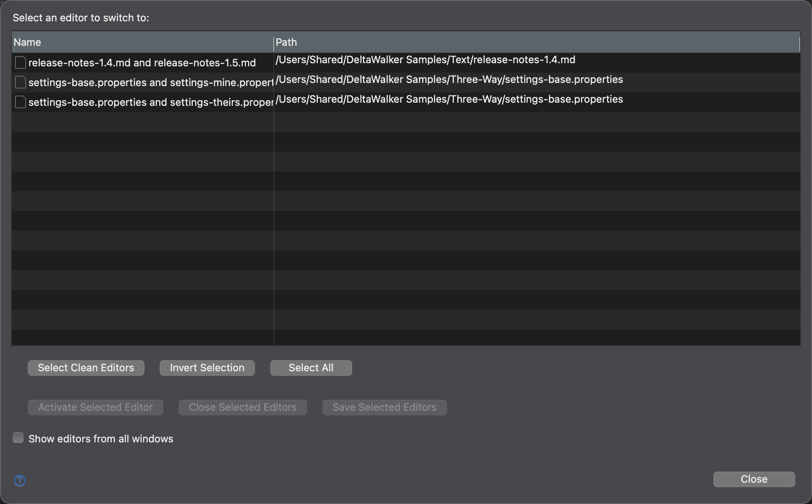Open the help question mark icon
Viewport: 812px width, 504px height.
[x=20, y=481]
